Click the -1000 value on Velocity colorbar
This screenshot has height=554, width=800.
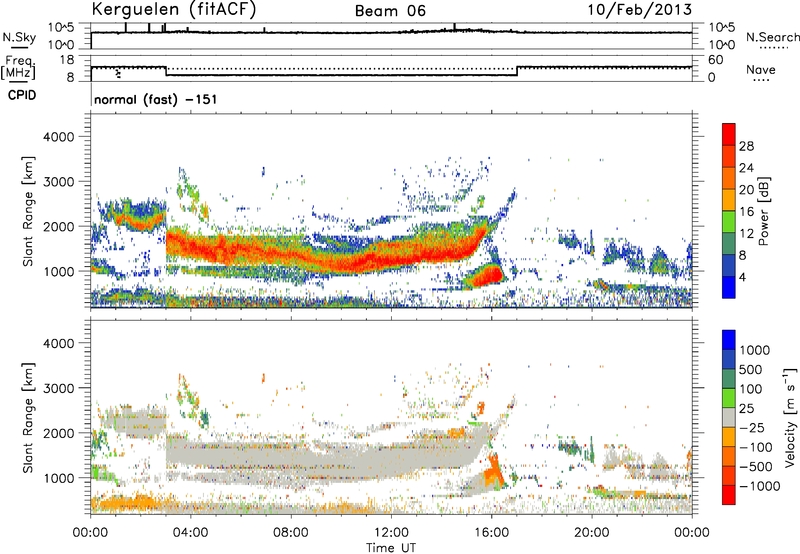(760, 486)
